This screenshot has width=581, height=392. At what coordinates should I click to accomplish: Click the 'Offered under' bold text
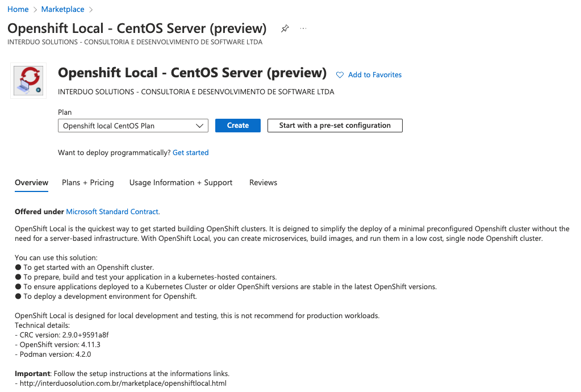pos(39,211)
